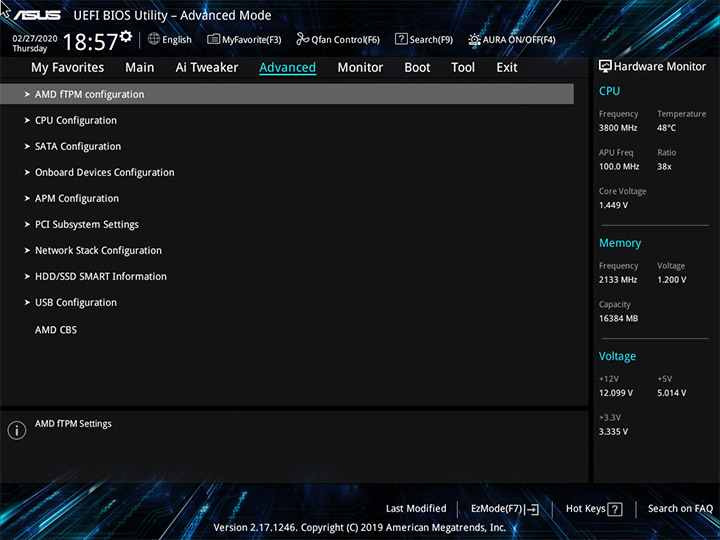The image size is (720, 540).
Task: Toggle the AURA light bulb icon
Action: tap(474, 39)
